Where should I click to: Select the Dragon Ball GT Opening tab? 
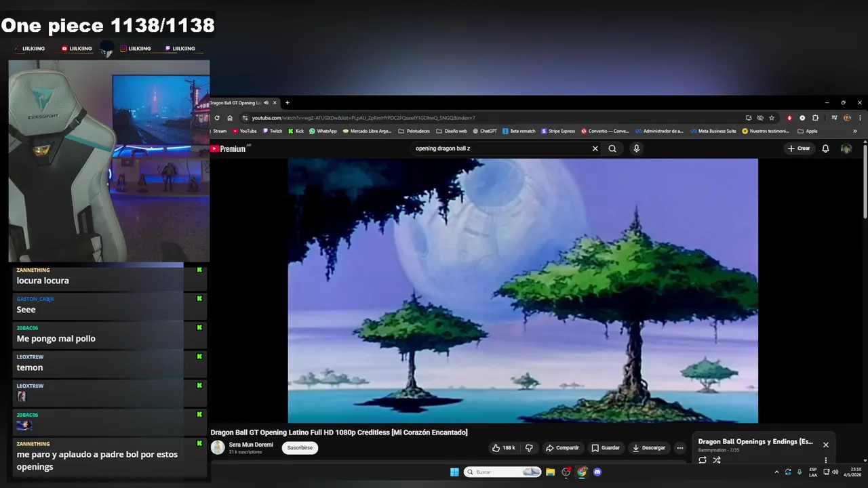pyautogui.click(x=234, y=103)
